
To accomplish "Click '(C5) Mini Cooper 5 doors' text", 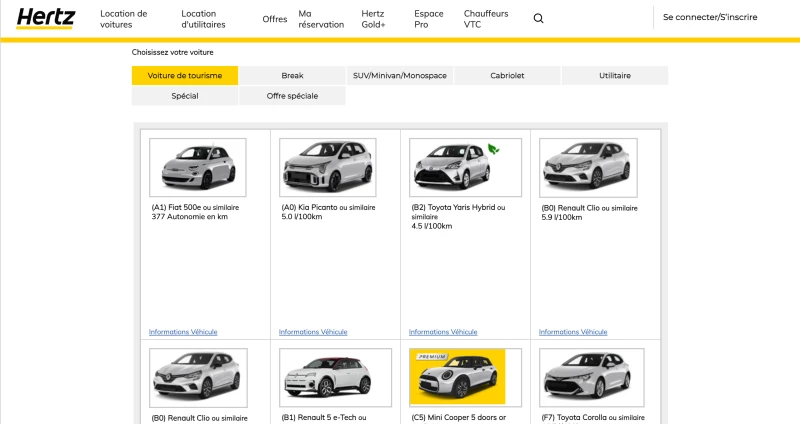I will 454,418.
